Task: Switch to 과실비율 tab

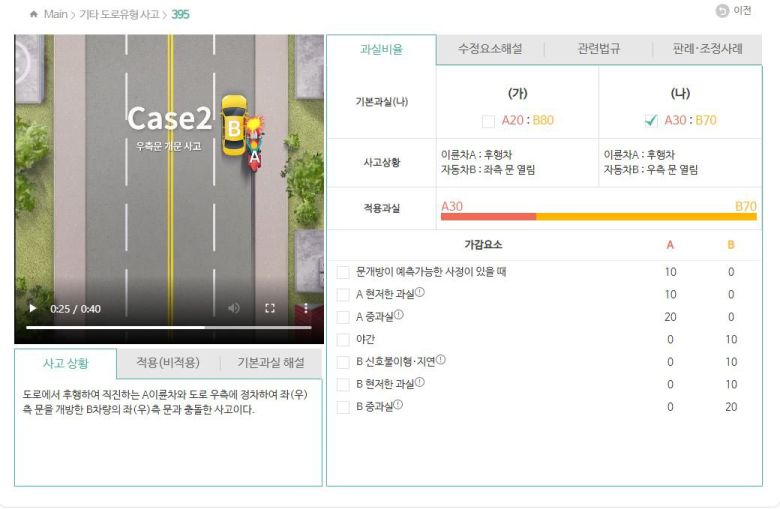Action: (381, 49)
